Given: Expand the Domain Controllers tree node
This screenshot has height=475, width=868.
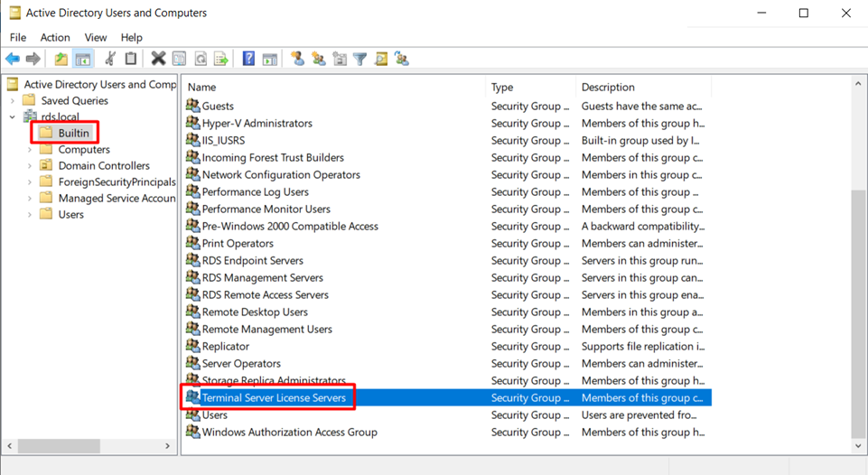Looking at the screenshot, I should point(30,166).
